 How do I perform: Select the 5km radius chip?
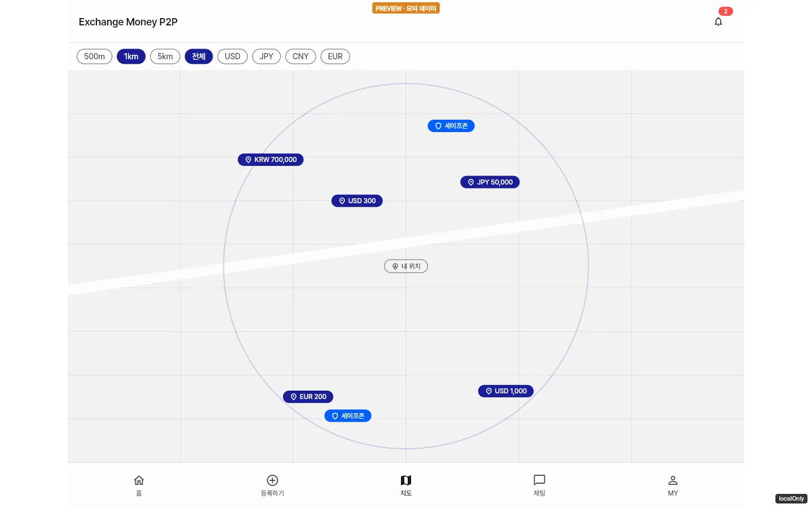point(165,56)
